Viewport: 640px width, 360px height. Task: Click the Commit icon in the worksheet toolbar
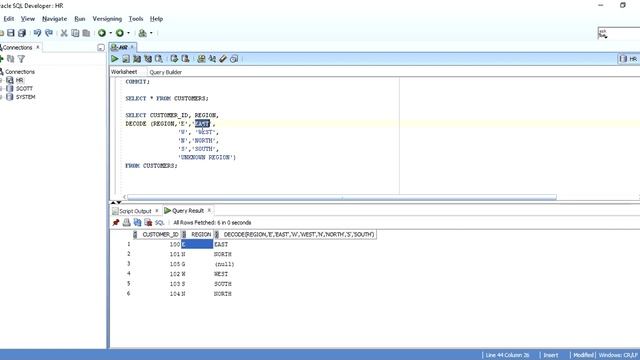pyautogui.click(x=174, y=59)
